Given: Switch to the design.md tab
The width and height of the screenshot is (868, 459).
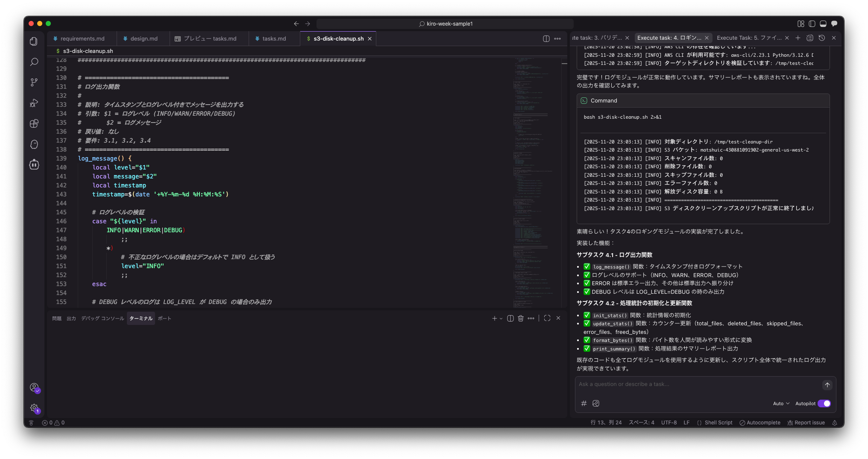Looking at the screenshot, I should [144, 38].
